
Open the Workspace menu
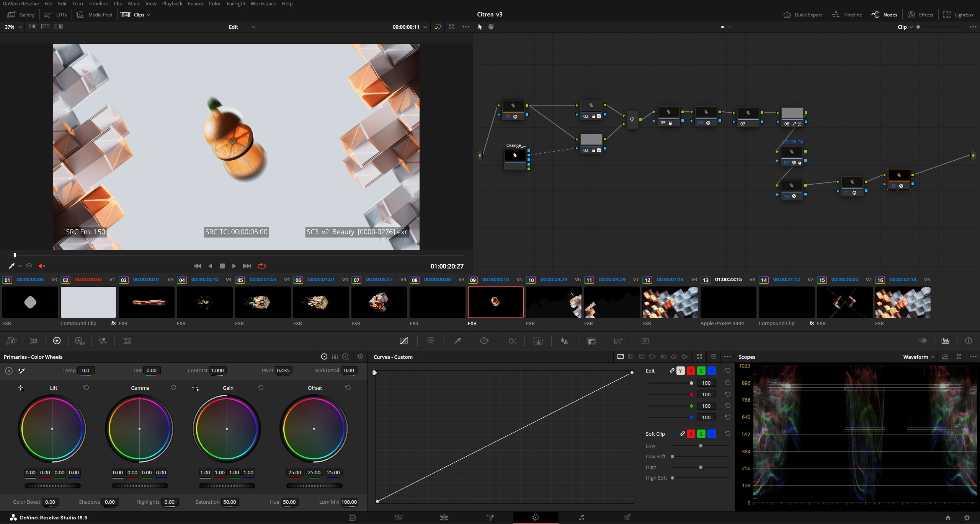[x=263, y=3]
